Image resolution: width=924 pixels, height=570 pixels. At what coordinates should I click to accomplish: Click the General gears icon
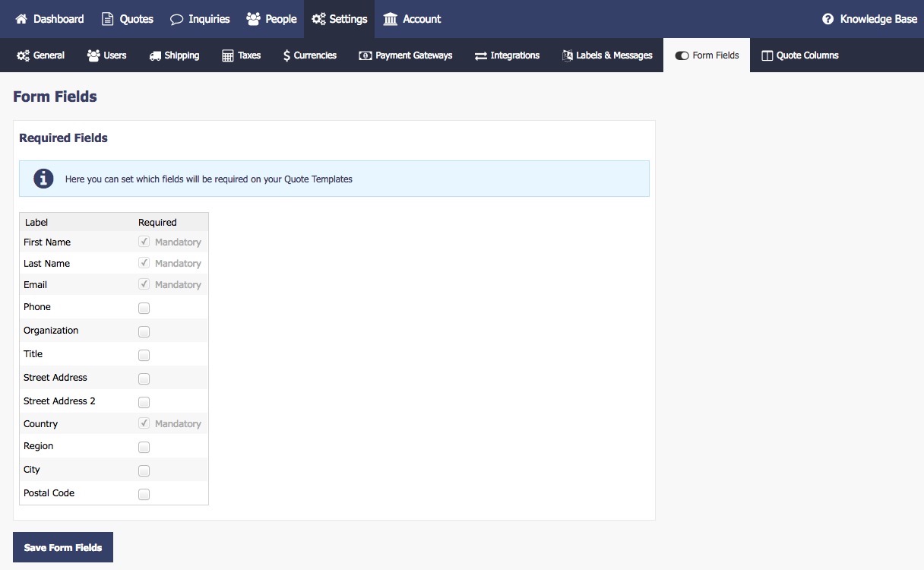23,55
